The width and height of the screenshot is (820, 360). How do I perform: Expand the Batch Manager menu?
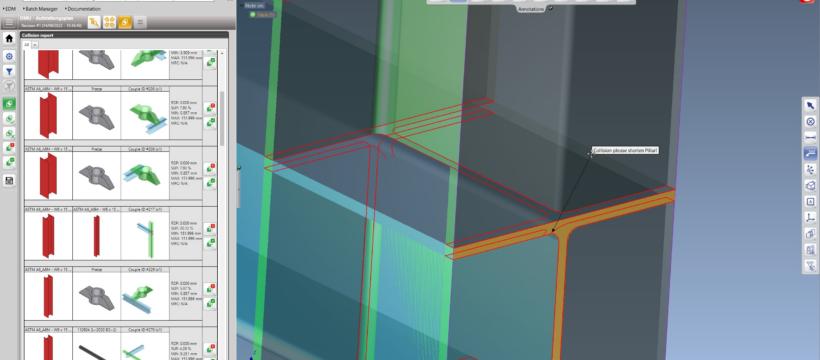pos(40,9)
